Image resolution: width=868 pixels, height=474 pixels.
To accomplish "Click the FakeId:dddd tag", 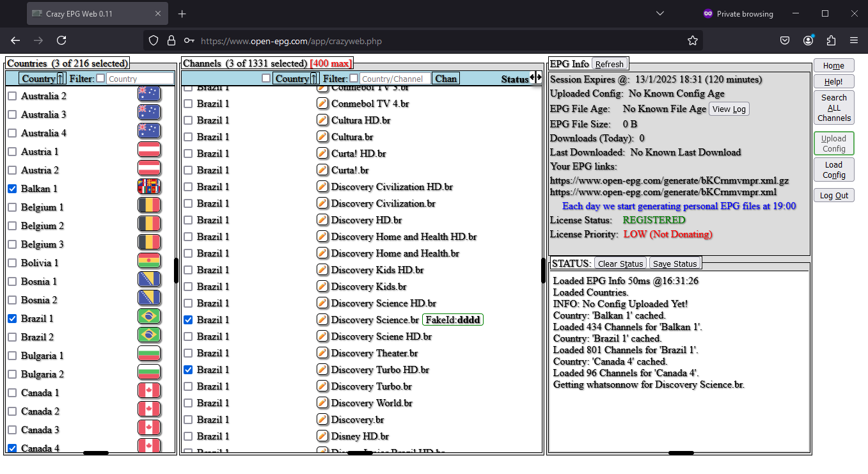I will [x=453, y=320].
